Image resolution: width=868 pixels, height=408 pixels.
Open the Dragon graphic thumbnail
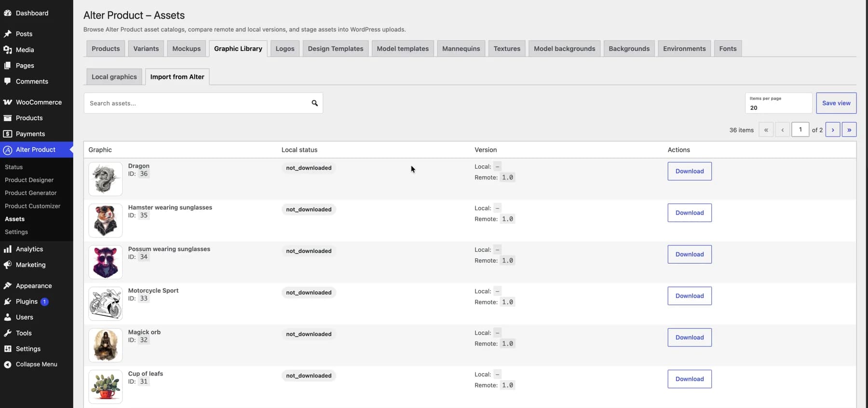point(106,179)
